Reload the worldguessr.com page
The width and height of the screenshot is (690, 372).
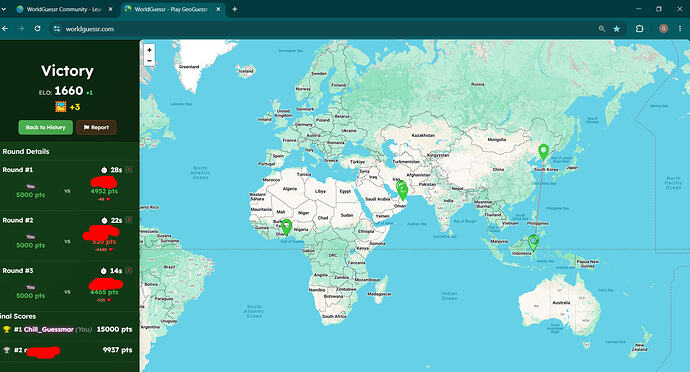[x=37, y=29]
